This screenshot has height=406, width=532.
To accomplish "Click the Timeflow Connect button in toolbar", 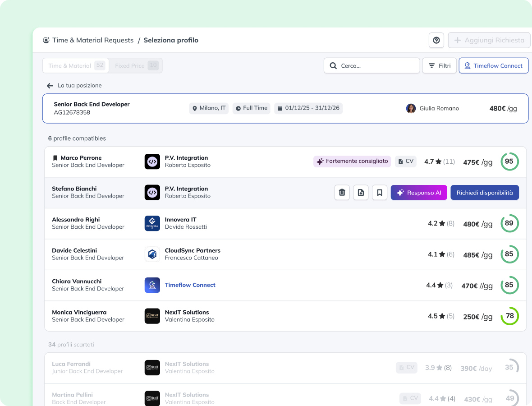I will pos(494,66).
